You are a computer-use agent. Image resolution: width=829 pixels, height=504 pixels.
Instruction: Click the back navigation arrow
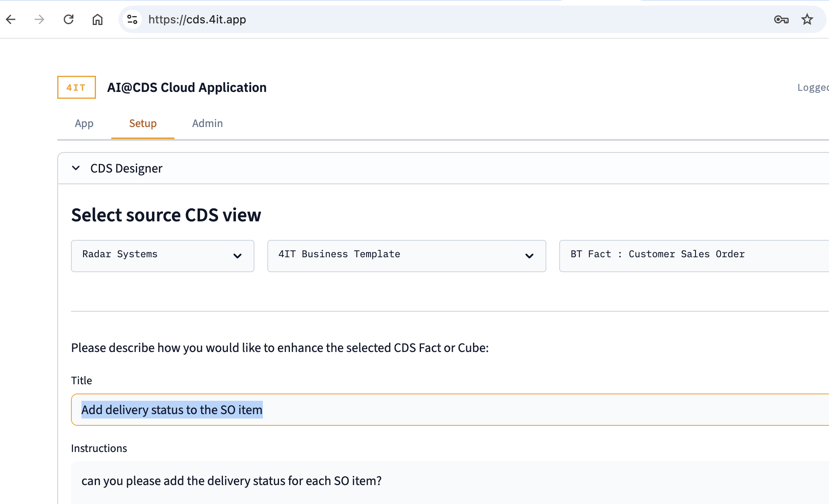click(x=11, y=19)
